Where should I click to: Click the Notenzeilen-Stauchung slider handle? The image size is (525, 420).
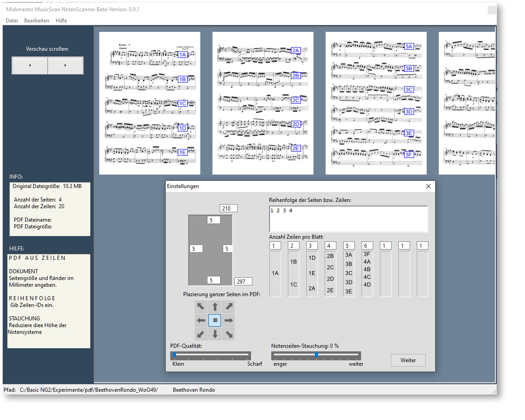click(x=316, y=355)
